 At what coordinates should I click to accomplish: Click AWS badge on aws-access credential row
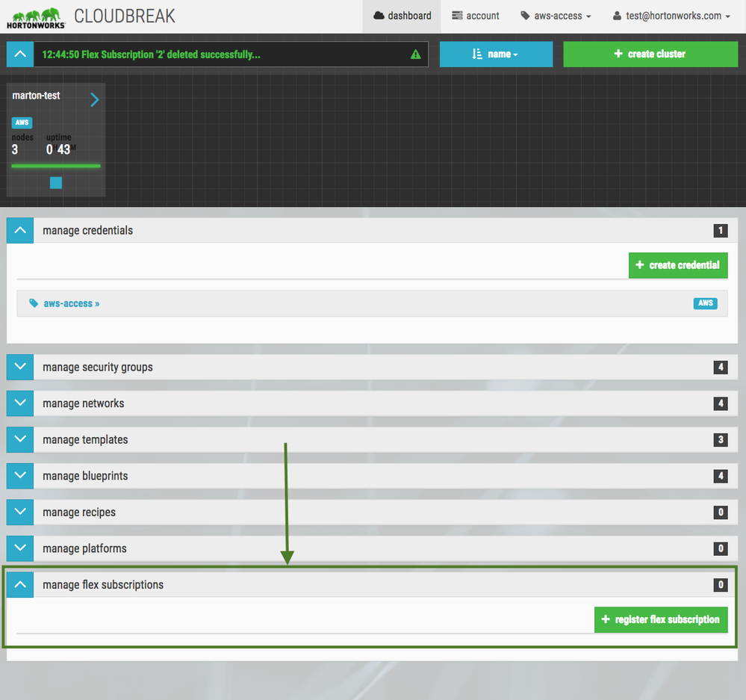pyautogui.click(x=705, y=303)
